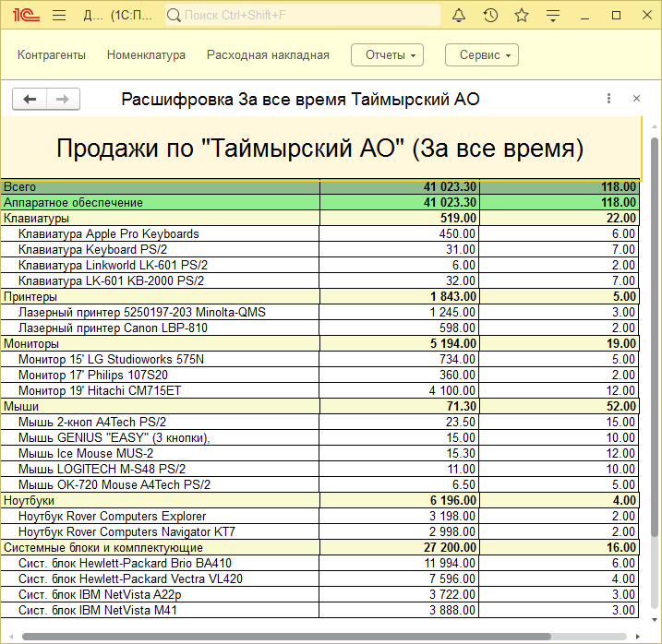Viewport: 662px width, 644px height.
Task: Click the 1C logo icon
Action: pyautogui.click(x=26, y=16)
